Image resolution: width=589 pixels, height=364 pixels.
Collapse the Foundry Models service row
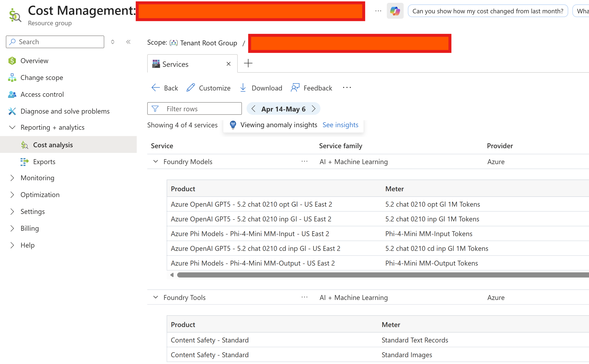tap(156, 162)
